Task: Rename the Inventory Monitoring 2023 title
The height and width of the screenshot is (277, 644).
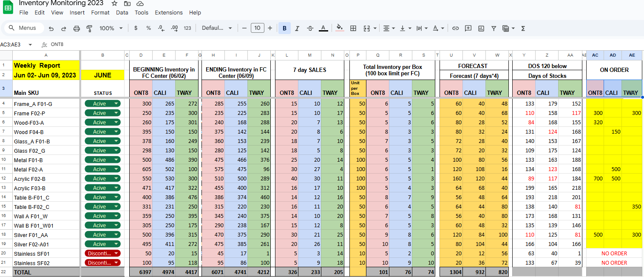Action: (x=61, y=3)
